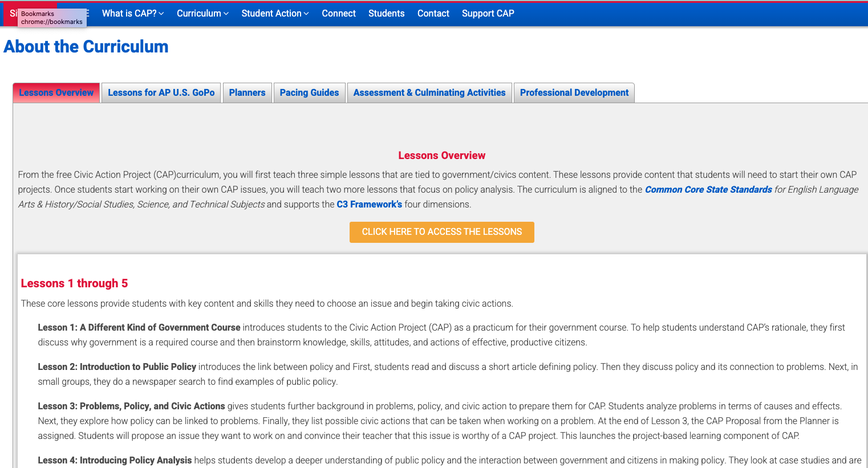This screenshot has height=468, width=868.
Task: Show Assessment & Culminating Activities tab
Action: coord(429,93)
